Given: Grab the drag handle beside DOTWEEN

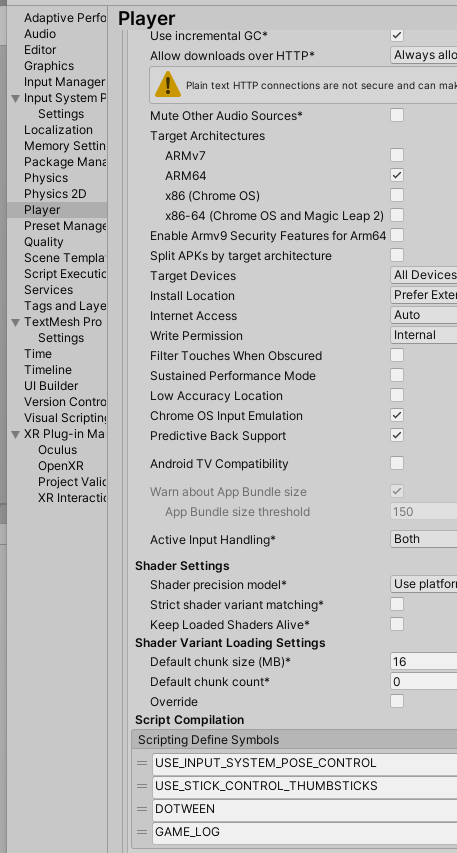Looking at the screenshot, I should pyautogui.click(x=142, y=809).
